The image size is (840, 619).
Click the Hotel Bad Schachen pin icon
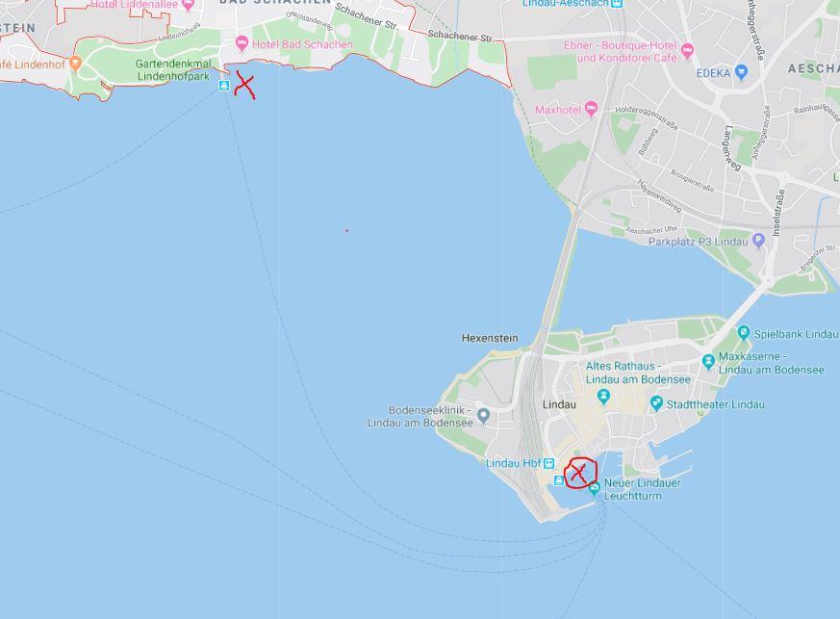242,43
